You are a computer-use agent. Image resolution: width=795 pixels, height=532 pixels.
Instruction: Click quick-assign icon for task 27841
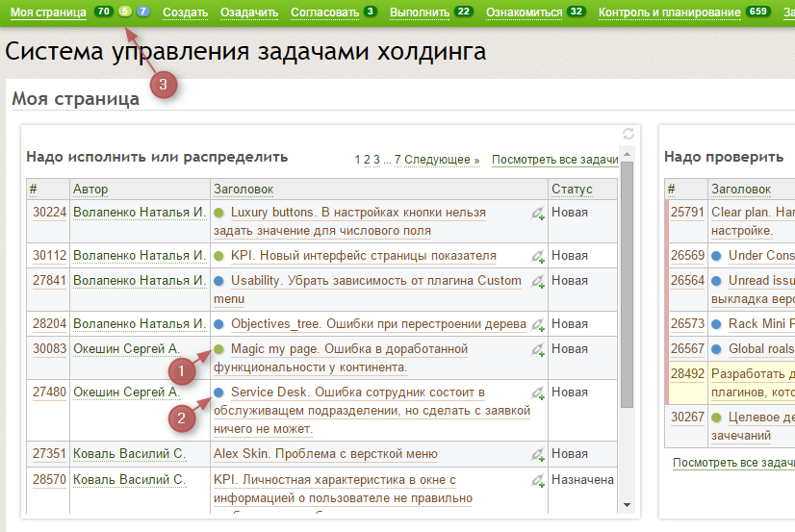tap(538, 282)
